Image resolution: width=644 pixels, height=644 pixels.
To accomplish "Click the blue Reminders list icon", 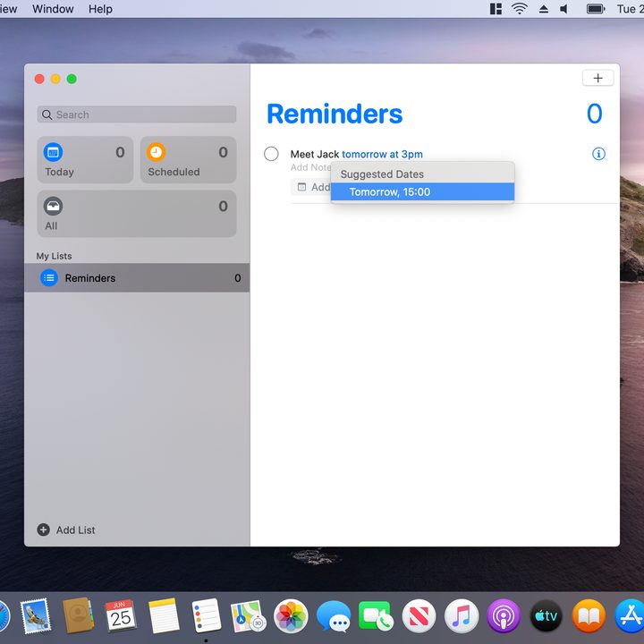I will (x=49, y=278).
